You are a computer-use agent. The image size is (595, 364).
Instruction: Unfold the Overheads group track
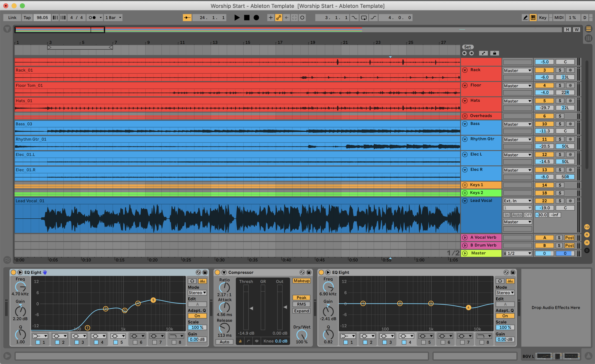pos(465,116)
